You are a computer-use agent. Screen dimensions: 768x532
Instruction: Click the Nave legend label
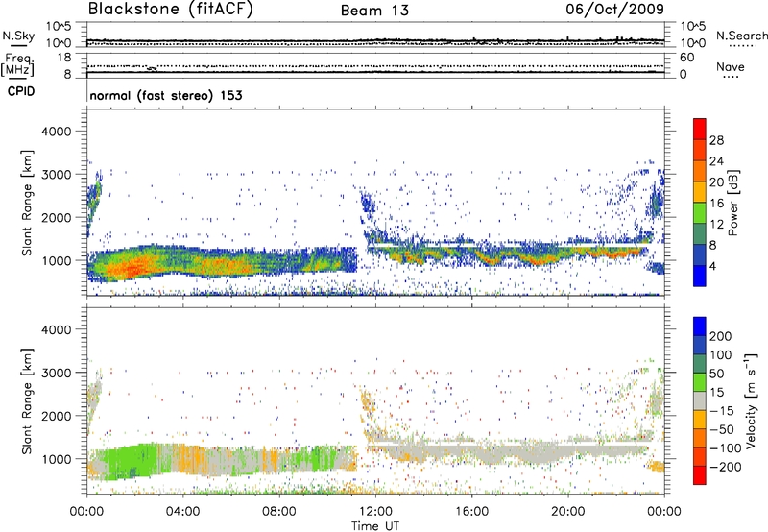[731, 66]
